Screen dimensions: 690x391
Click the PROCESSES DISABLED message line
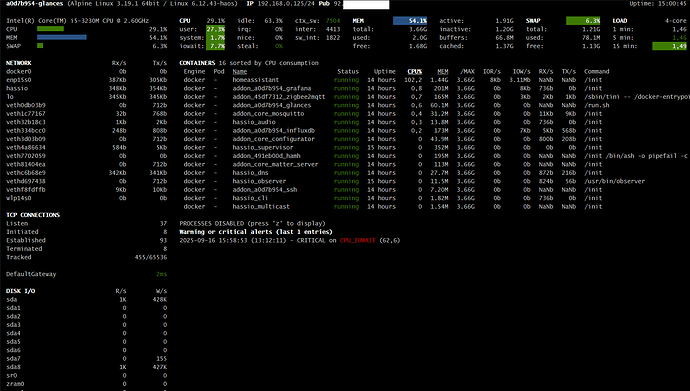point(252,223)
